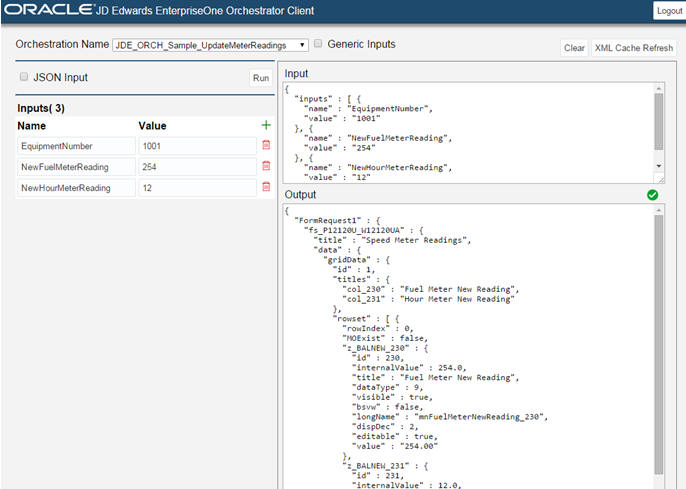Enable the Generic Inputs checkbox

tap(318, 45)
